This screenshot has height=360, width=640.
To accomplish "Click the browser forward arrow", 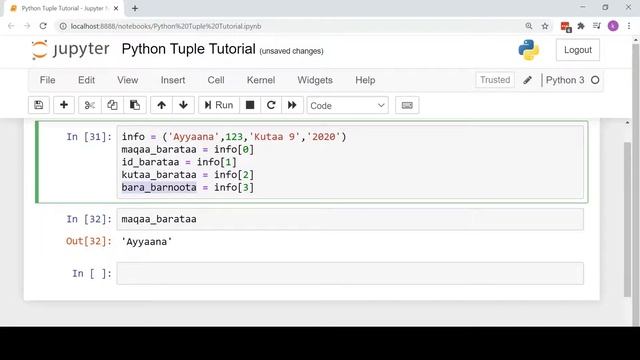I will (27, 26).
